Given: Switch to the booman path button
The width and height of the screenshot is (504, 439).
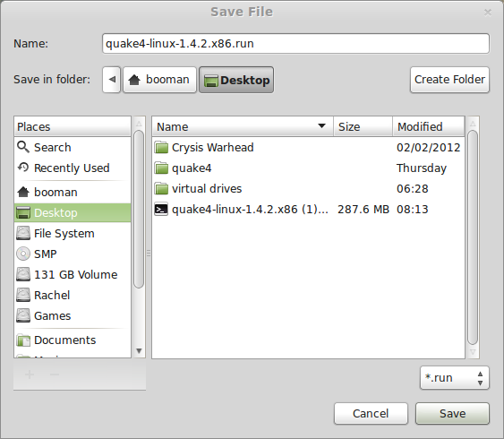Looking at the screenshot, I should click(x=159, y=80).
